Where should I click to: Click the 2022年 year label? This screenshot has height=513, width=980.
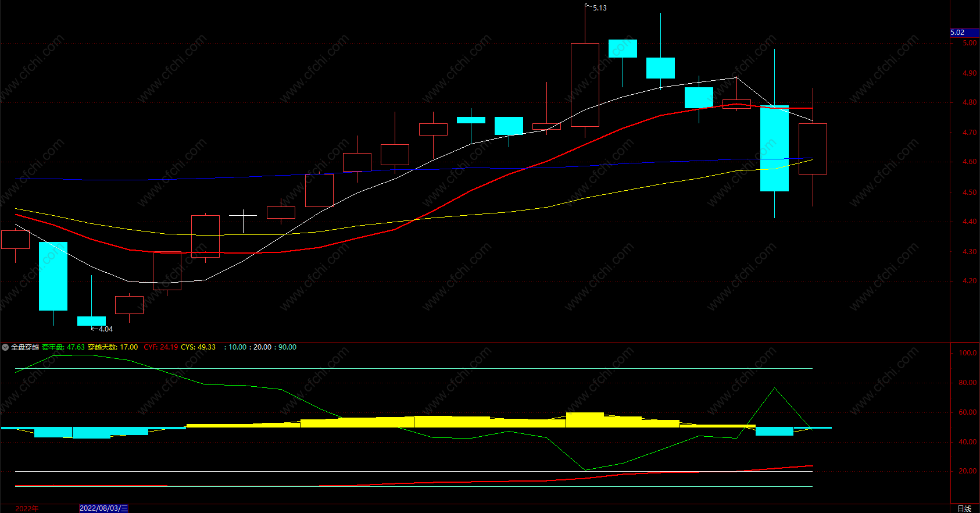[27, 509]
